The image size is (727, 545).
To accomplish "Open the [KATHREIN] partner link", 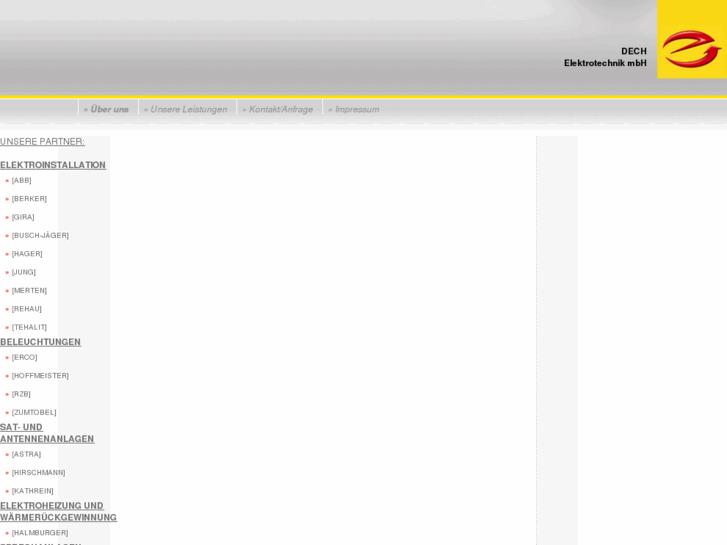I will [x=32, y=491].
